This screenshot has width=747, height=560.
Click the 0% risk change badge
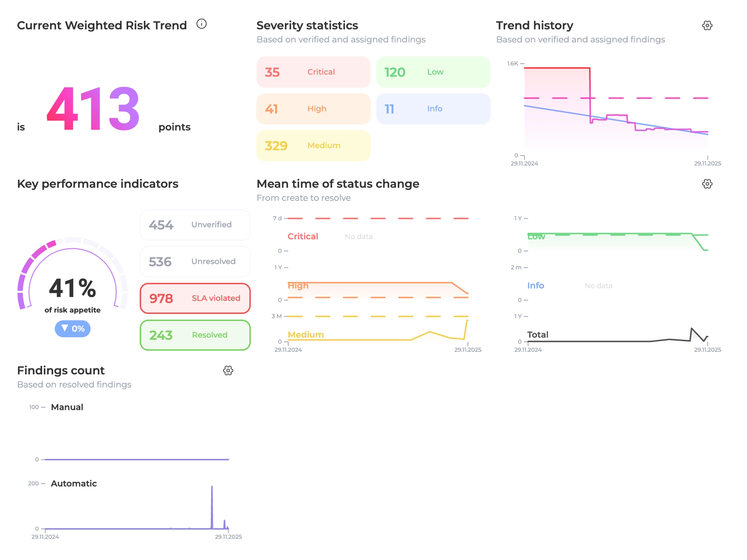click(x=73, y=328)
